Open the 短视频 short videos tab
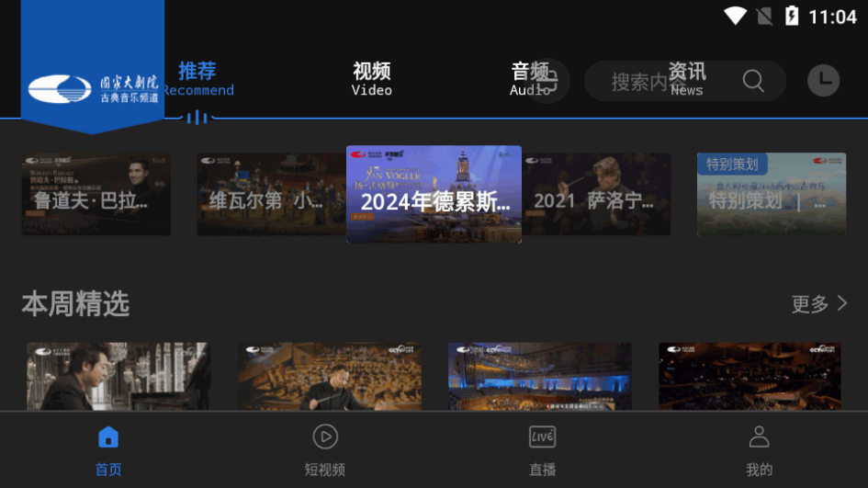The width and height of the screenshot is (868, 488). pyautogui.click(x=325, y=451)
